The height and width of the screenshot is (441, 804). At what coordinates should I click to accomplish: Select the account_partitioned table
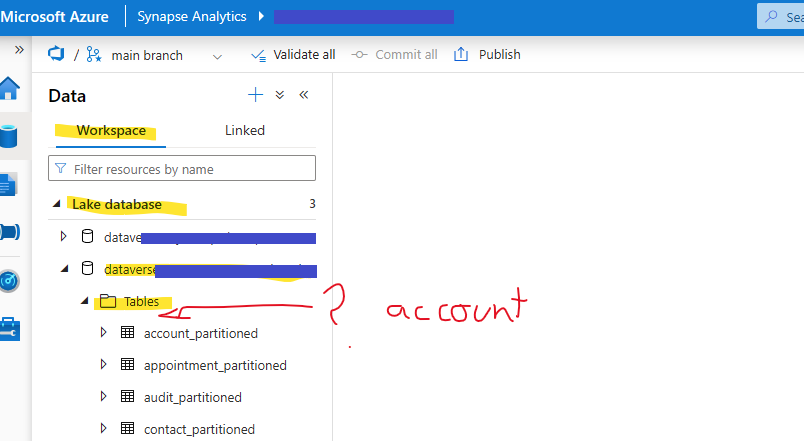(200, 334)
